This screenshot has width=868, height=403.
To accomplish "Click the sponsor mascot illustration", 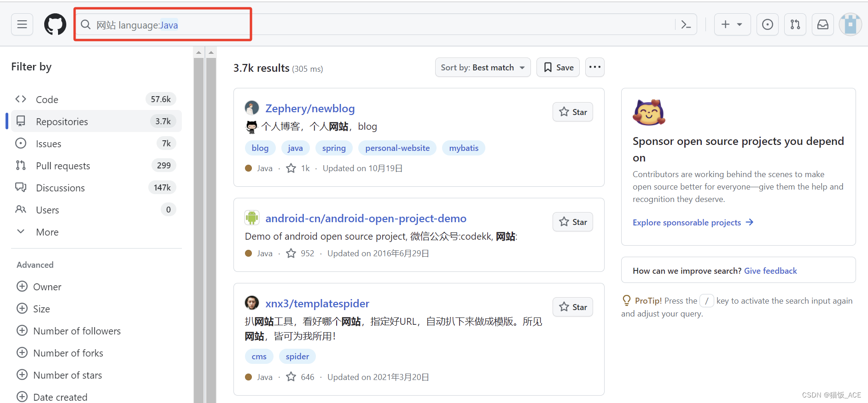I will pos(649,112).
